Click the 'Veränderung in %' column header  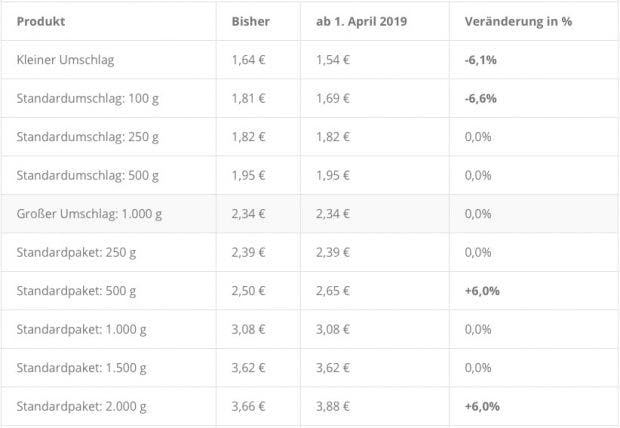(x=518, y=21)
